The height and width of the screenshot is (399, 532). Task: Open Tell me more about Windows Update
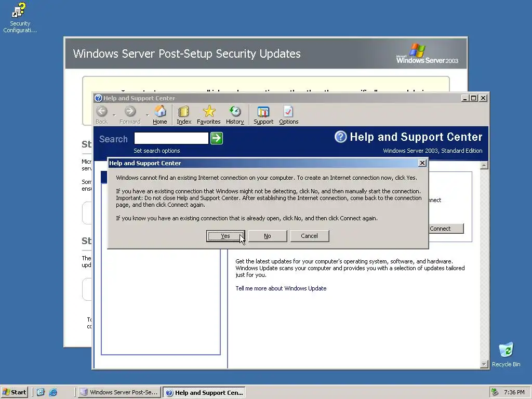coord(281,288)
